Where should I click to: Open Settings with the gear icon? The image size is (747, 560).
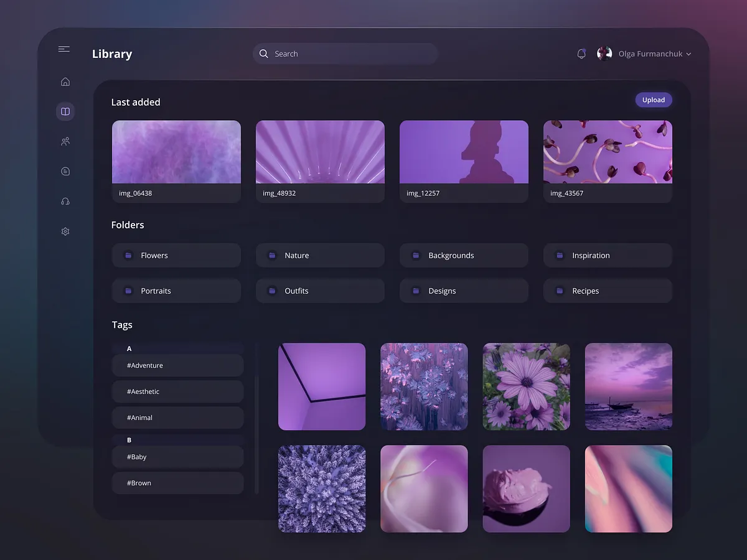65,231
